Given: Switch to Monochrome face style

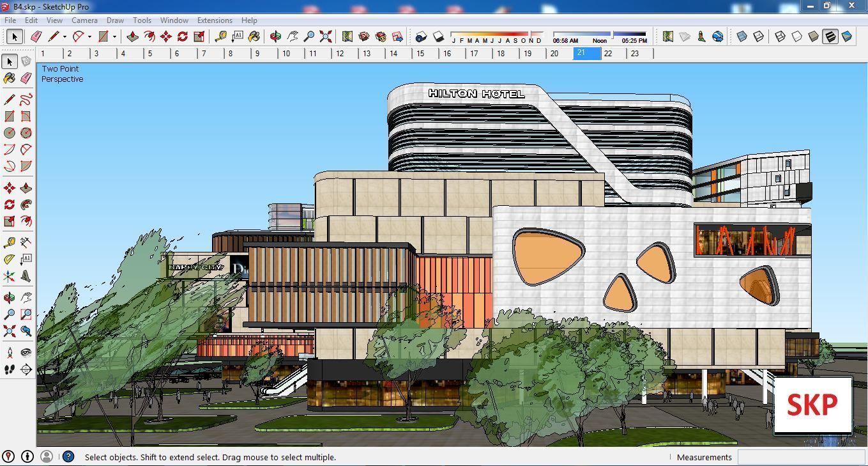Looking at the screenshot, I should click(x=847, y=36).
